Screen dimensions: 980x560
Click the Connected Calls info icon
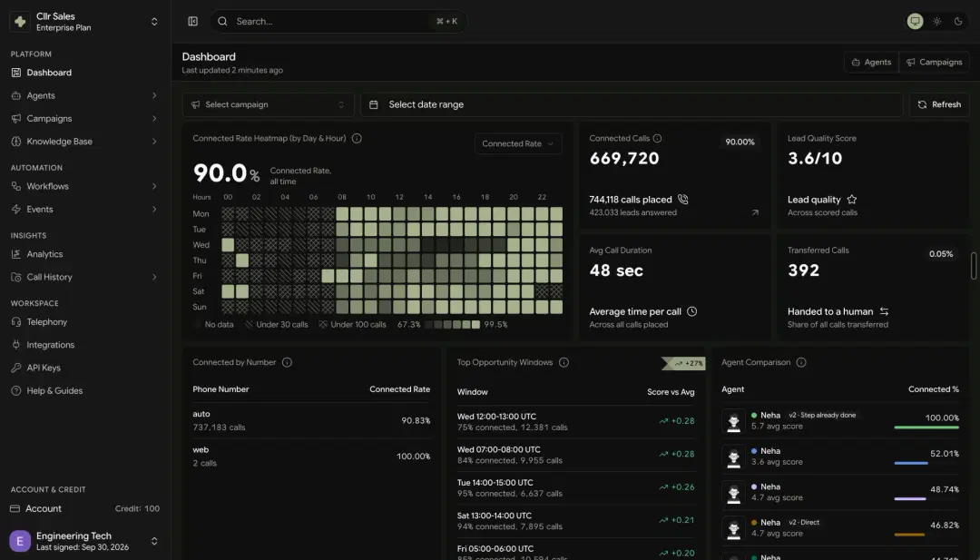coord(658,139)
